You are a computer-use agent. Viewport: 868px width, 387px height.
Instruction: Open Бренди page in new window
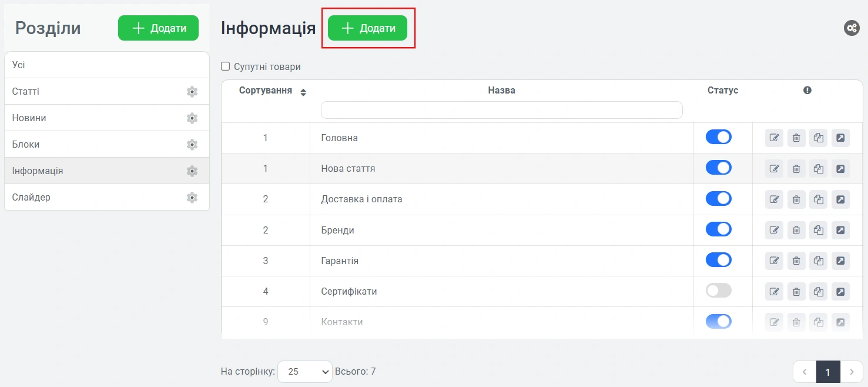click(x=840, y=230)
